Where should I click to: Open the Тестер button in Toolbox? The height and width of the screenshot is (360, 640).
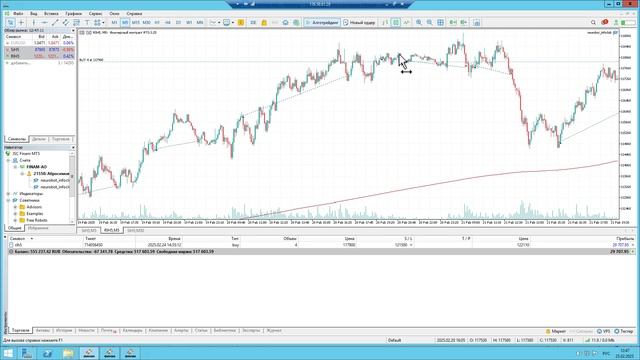[624, 331]
